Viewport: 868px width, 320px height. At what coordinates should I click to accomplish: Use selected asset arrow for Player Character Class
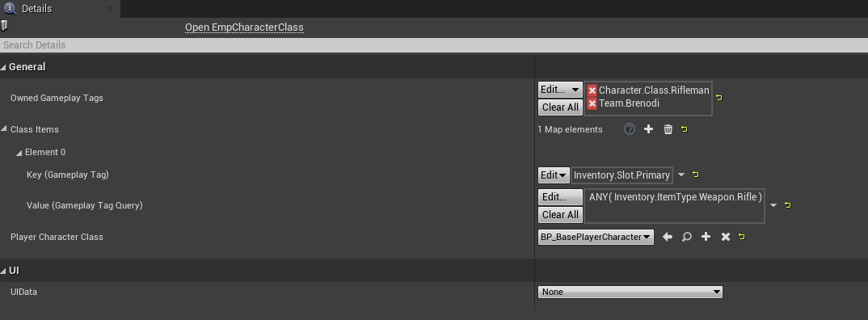click(668, 237)
